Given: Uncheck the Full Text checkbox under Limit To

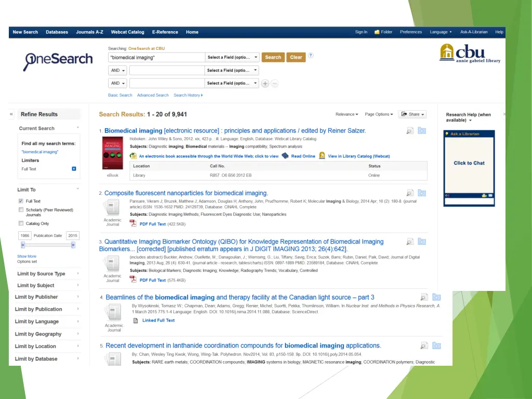Looking at the screenshot, I should 21,201.
